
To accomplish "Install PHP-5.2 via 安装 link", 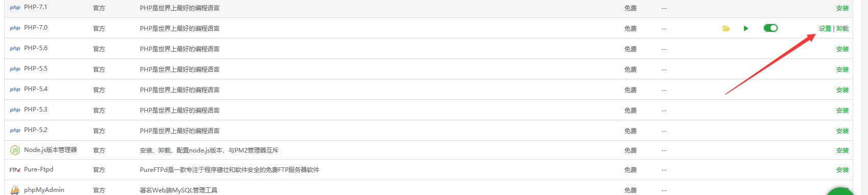I will (x=842, y=131).
